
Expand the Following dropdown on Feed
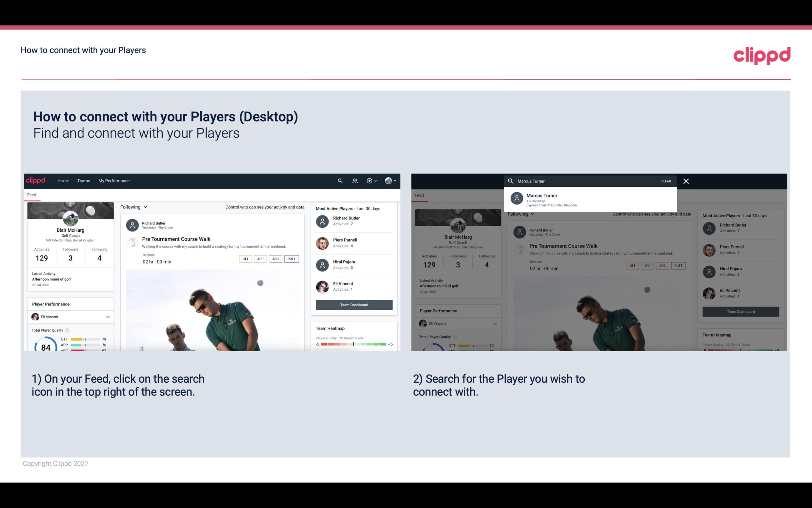(x=133, y=207)
